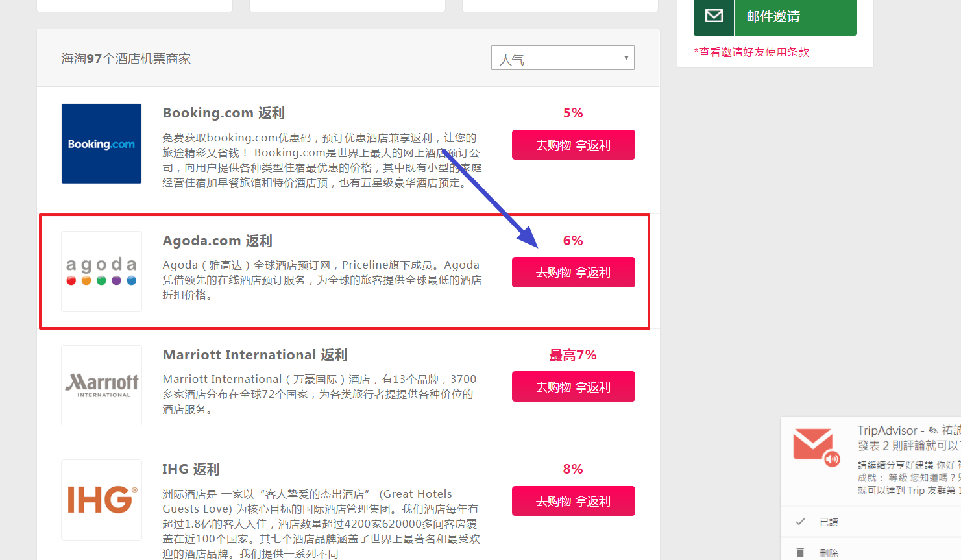Click the red mail icon in notification
Screen dimensions: 961x560
814,446
